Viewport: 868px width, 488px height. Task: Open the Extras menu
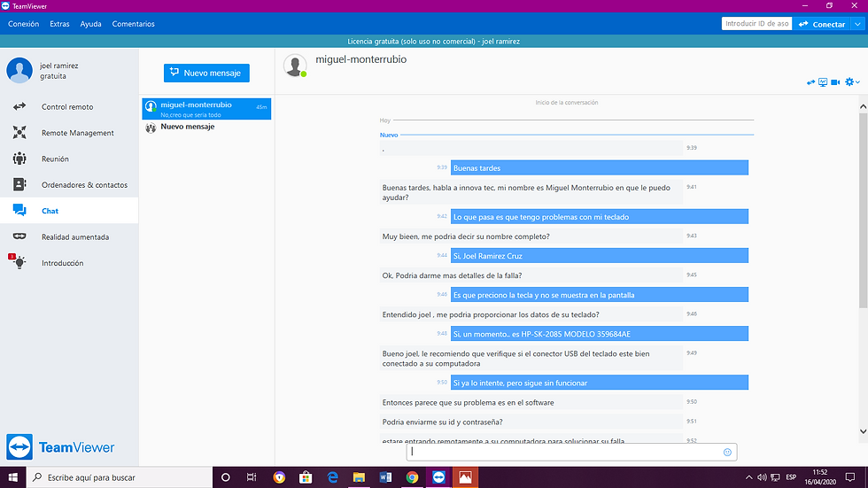click(59, 24)
